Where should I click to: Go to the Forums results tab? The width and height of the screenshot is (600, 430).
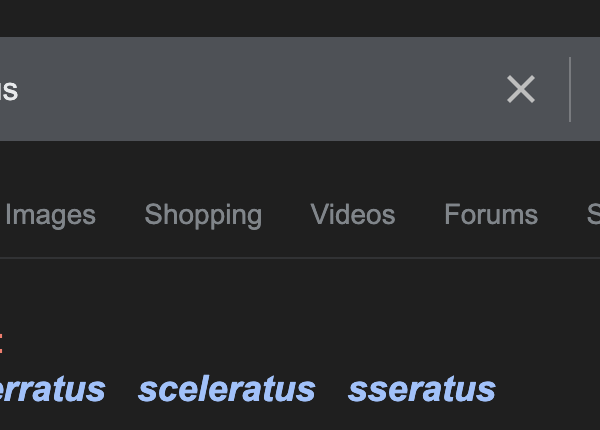[x=491, y=215]
